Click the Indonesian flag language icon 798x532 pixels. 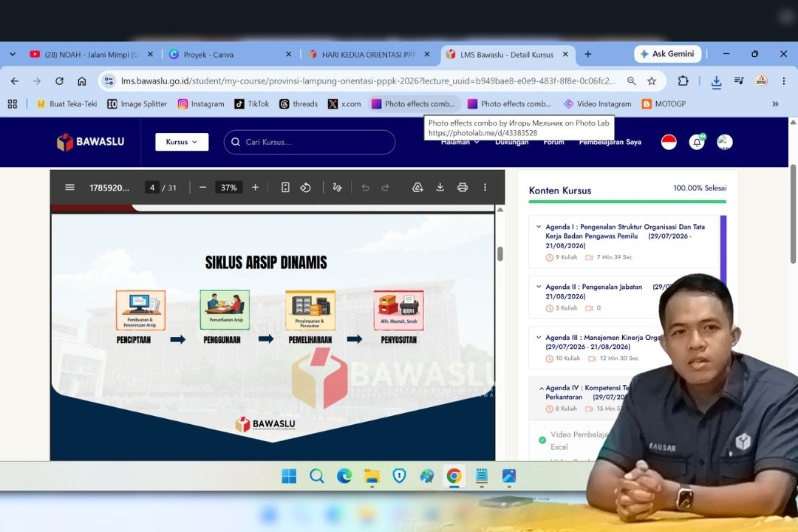(x=669, y=142)
